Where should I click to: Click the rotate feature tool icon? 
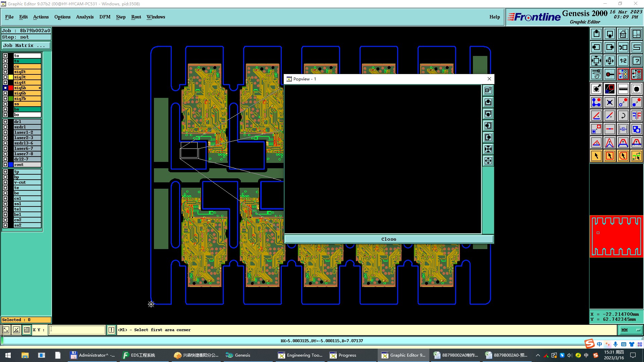click(623, 116)
